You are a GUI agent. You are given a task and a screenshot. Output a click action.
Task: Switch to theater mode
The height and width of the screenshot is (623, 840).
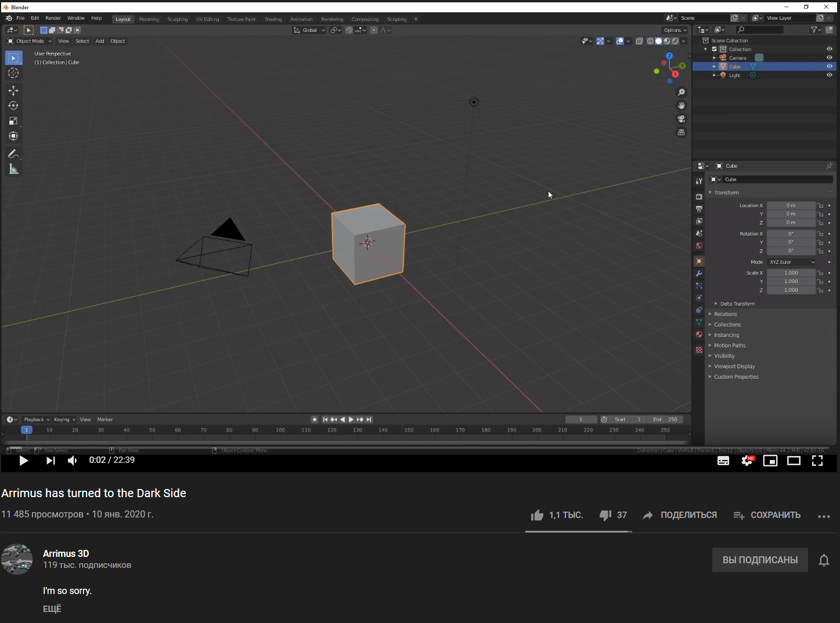pos(794,461)
